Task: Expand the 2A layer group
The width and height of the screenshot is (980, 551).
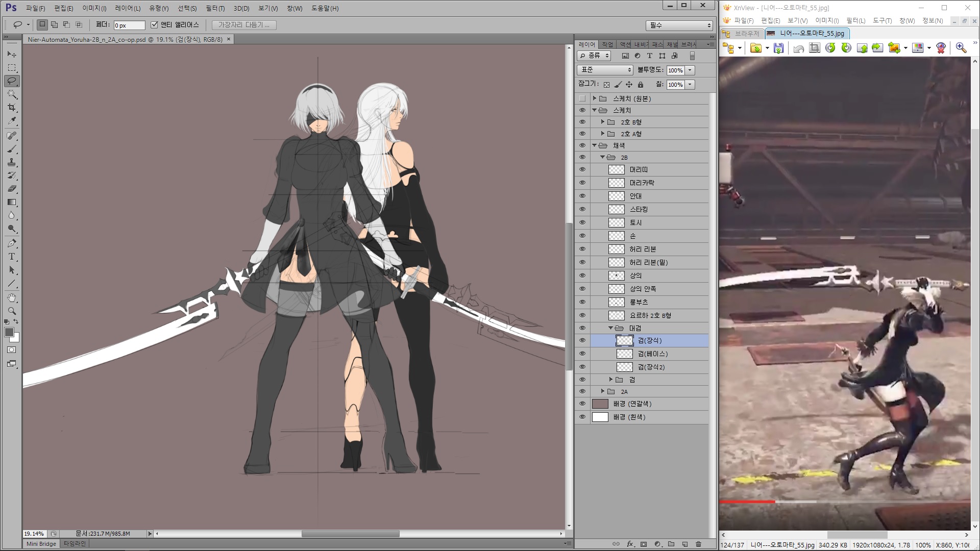Action: [603, 391]
